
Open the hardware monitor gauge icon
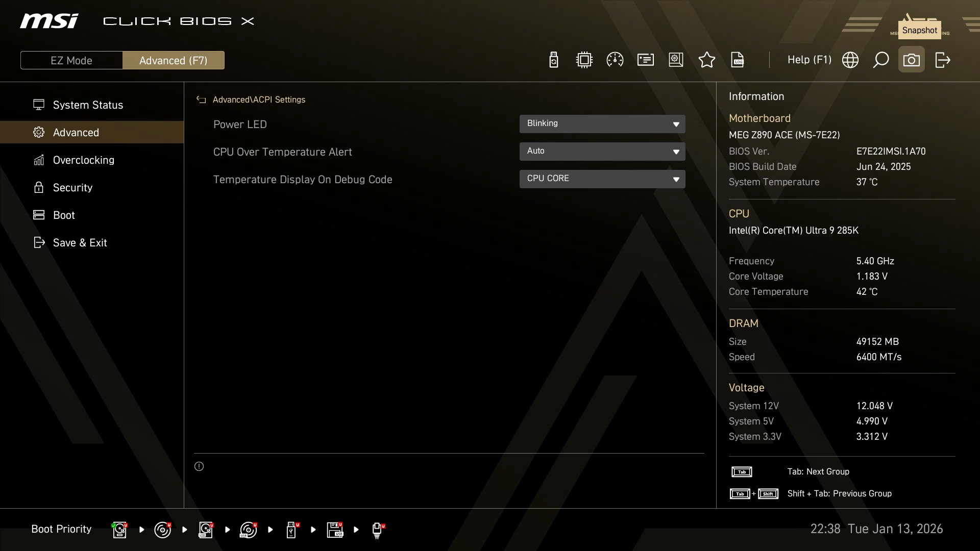[x=615, y=60]
